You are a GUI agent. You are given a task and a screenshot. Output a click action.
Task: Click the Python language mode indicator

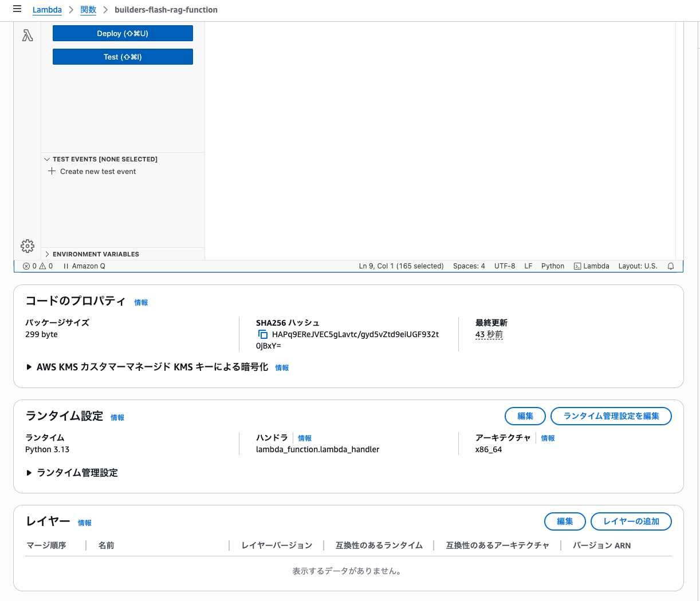tap(552, 266)
